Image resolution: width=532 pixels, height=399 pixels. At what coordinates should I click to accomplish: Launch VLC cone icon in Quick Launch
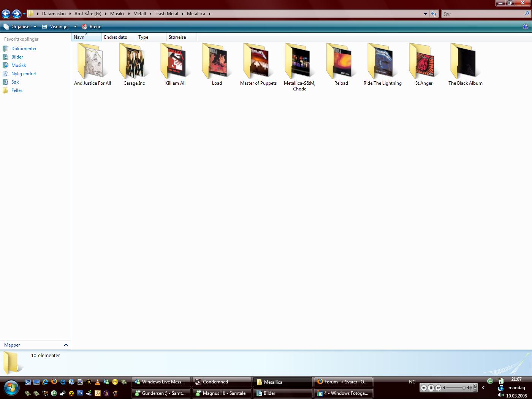pos(98,382)
